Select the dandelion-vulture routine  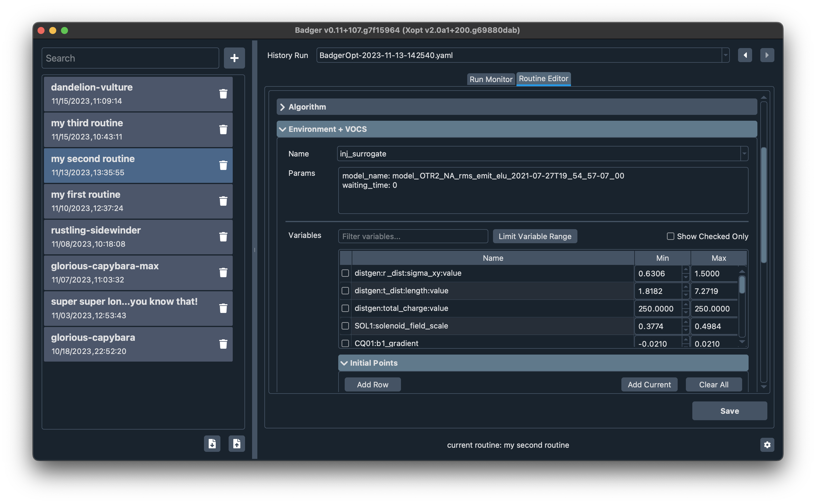click(x=138, y=94)
